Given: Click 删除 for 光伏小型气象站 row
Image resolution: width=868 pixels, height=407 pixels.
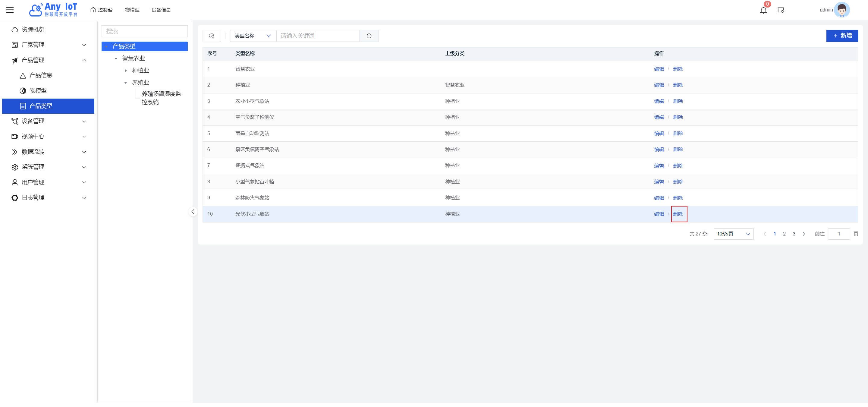Looking at the screenshot, I should [678, 214].
